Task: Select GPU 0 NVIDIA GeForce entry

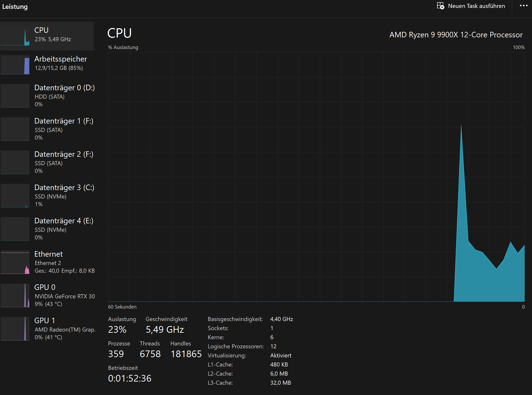Action: [x=64, y=295]
